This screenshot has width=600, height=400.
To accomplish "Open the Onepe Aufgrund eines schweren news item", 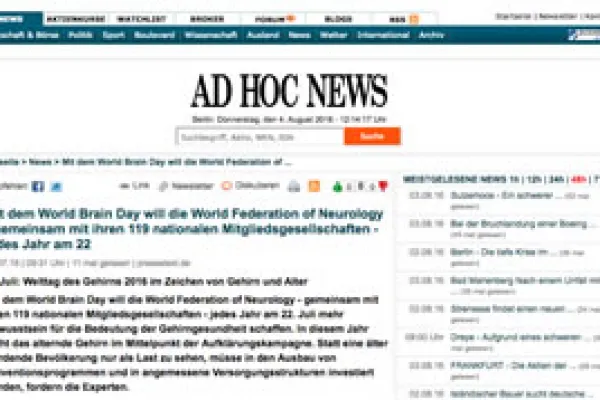I will pyautogui.click(x=515, y=337).
